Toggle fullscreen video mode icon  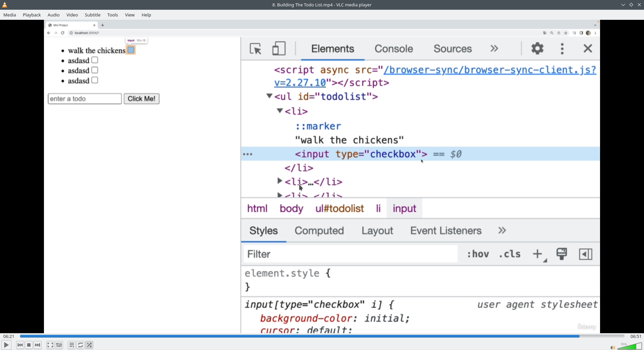click(x=50, y=345)
